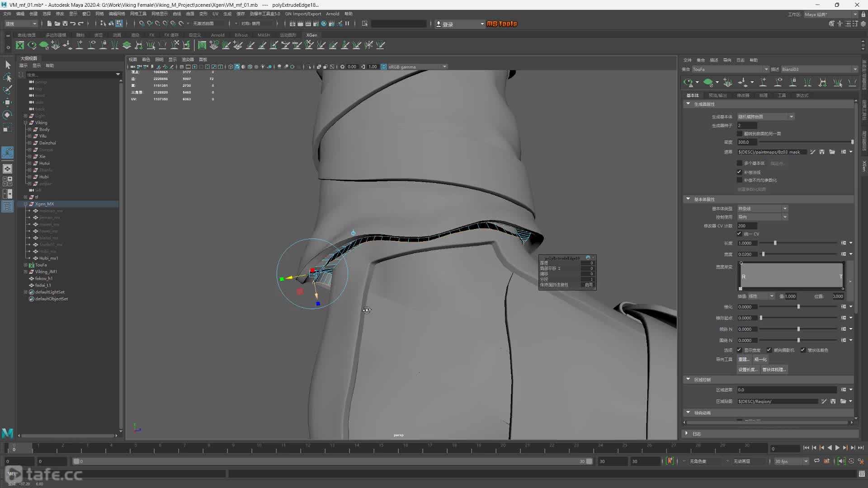Open the UV menu in the main menu bar
The width and height of the screenshot is (868, 488).
(215, 14)
